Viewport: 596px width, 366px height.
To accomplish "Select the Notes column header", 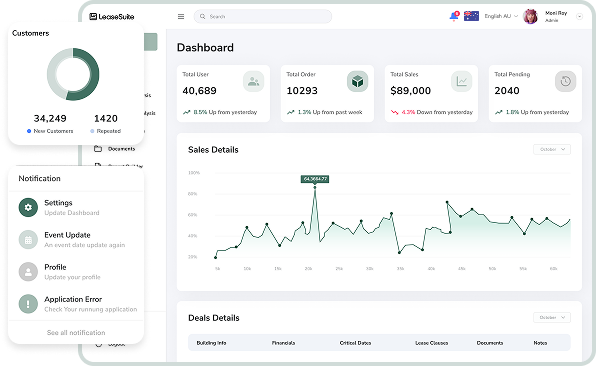I will (540, 343).
